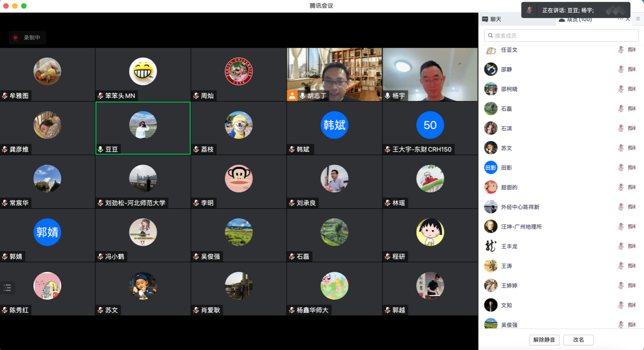
Task: Expand the hamburger menu at panel top-right
Action: click(638, 19)
